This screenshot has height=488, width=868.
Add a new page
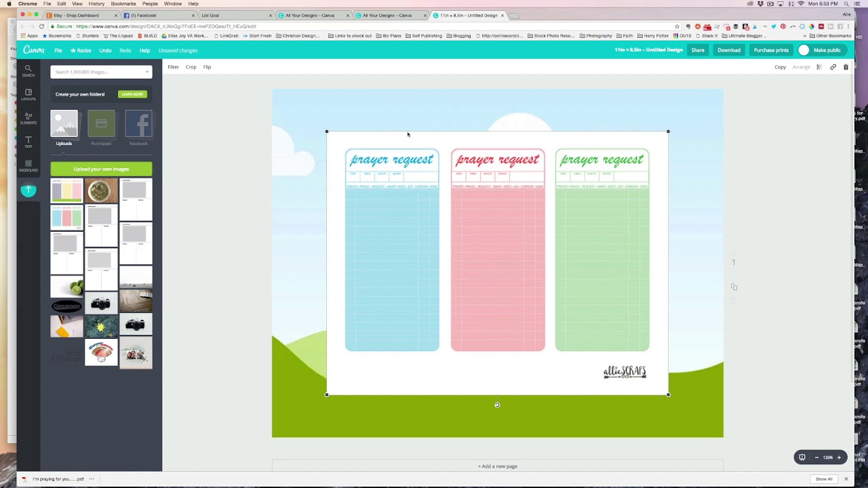point(498,466)
